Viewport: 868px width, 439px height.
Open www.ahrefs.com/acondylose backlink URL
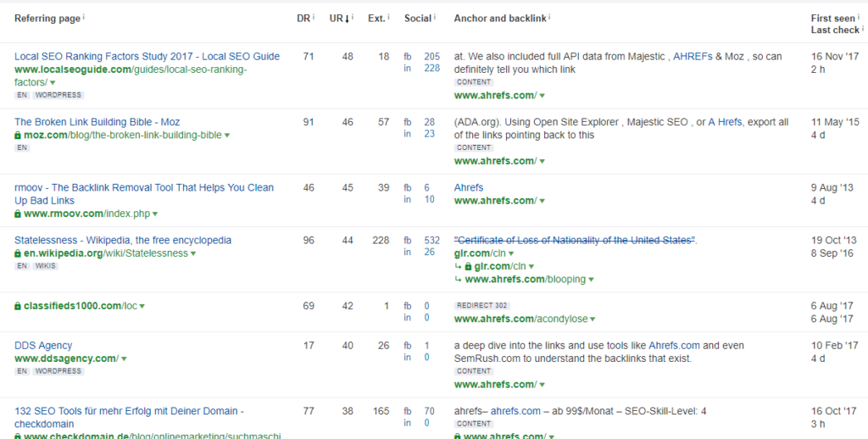tap(521, 320)
